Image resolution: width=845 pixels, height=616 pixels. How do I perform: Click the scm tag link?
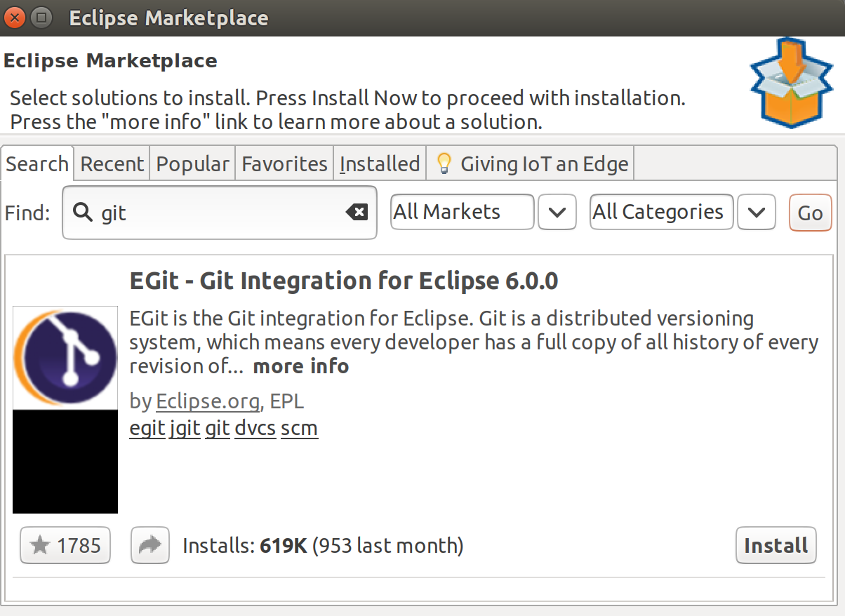click(300, 428)
